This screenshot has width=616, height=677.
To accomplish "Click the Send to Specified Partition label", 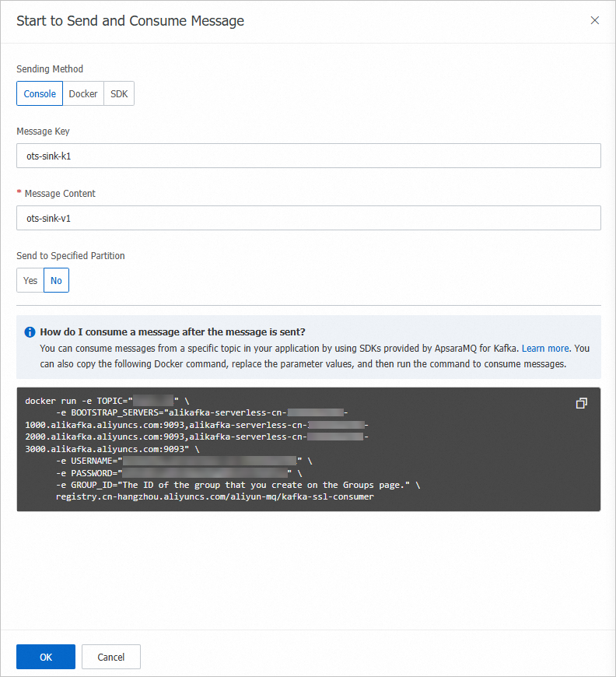I will [71, 255].
